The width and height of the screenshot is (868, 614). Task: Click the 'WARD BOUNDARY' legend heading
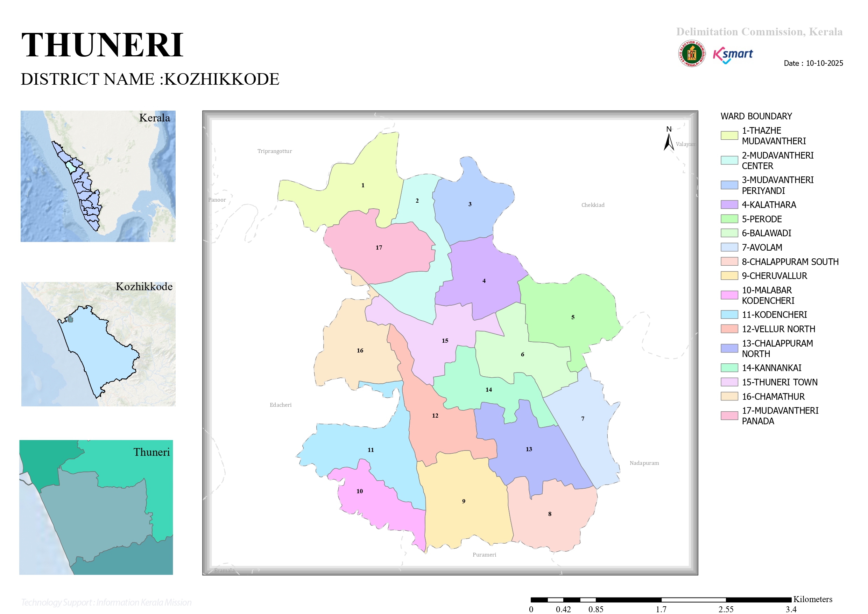[x=756, y=117]
